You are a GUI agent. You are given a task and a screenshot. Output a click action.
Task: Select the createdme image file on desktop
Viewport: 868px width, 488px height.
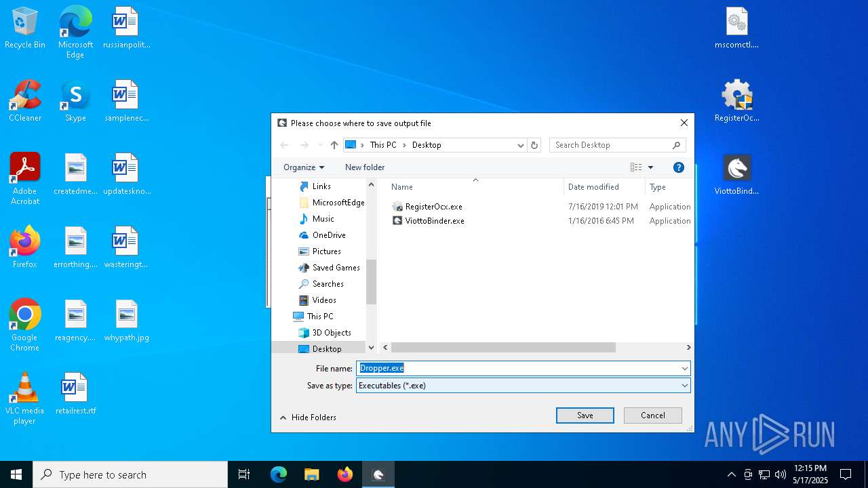click(x=75, y=175)
